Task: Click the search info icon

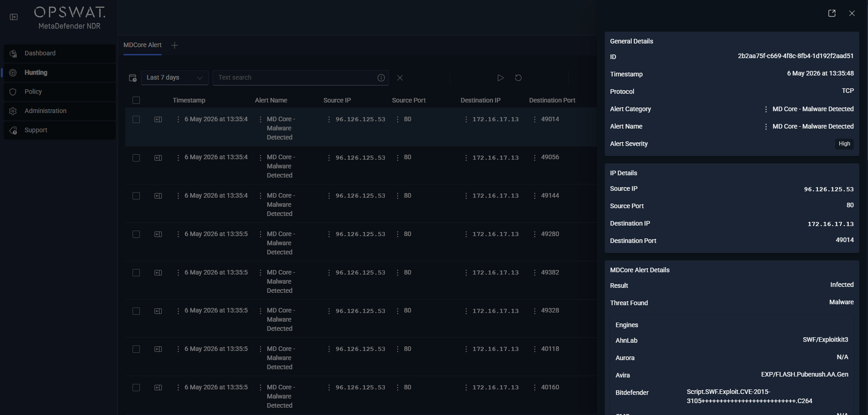Action: 381,78
